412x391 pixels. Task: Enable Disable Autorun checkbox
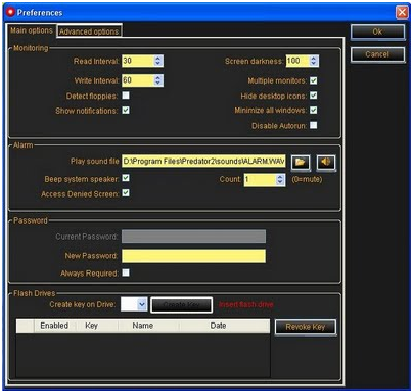click(314, 125)
